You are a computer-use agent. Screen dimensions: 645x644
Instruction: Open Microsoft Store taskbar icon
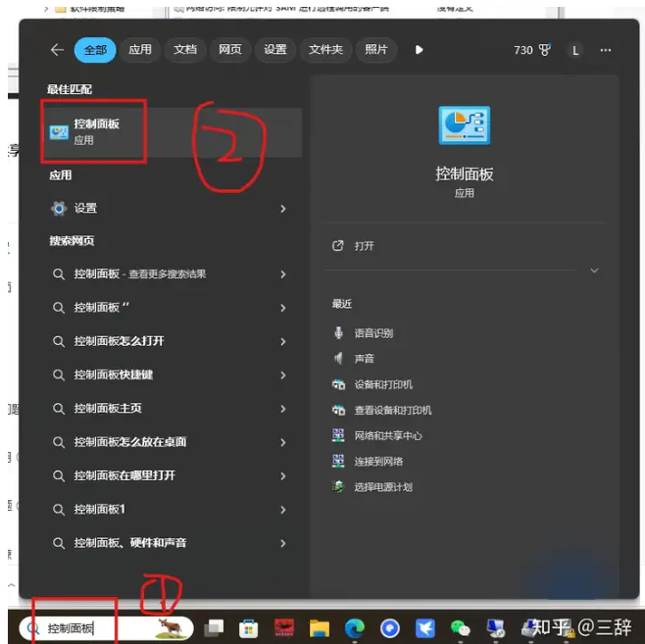(x=249, y=627)
